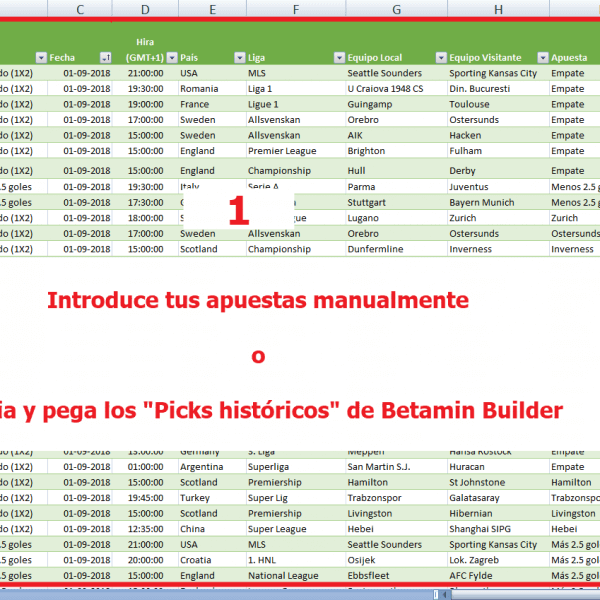Select the Osijek cell

click(396, 560)
